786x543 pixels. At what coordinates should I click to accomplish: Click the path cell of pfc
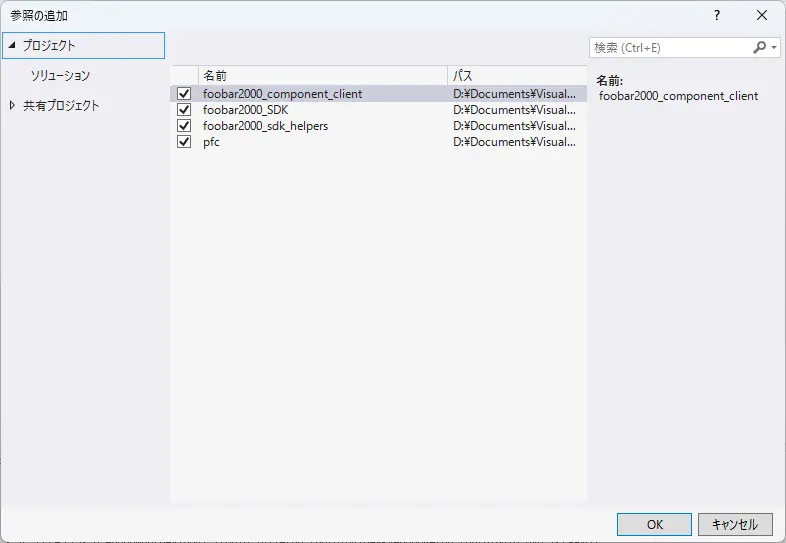[x=515, y=142]
